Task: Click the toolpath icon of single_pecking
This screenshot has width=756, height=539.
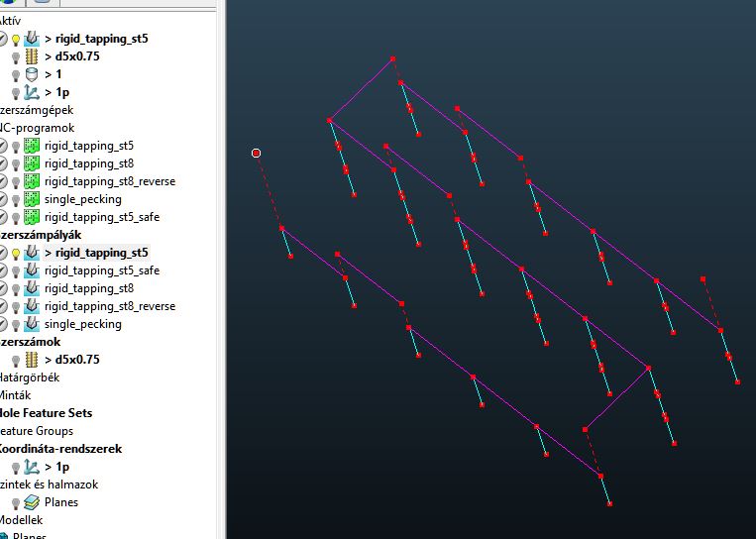Action: pos(32,324)
